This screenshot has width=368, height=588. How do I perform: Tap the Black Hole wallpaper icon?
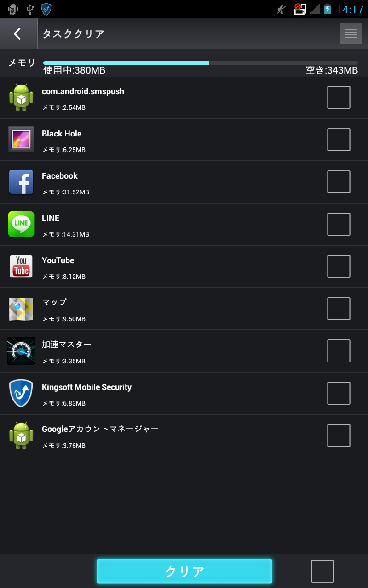pos(21,139)
